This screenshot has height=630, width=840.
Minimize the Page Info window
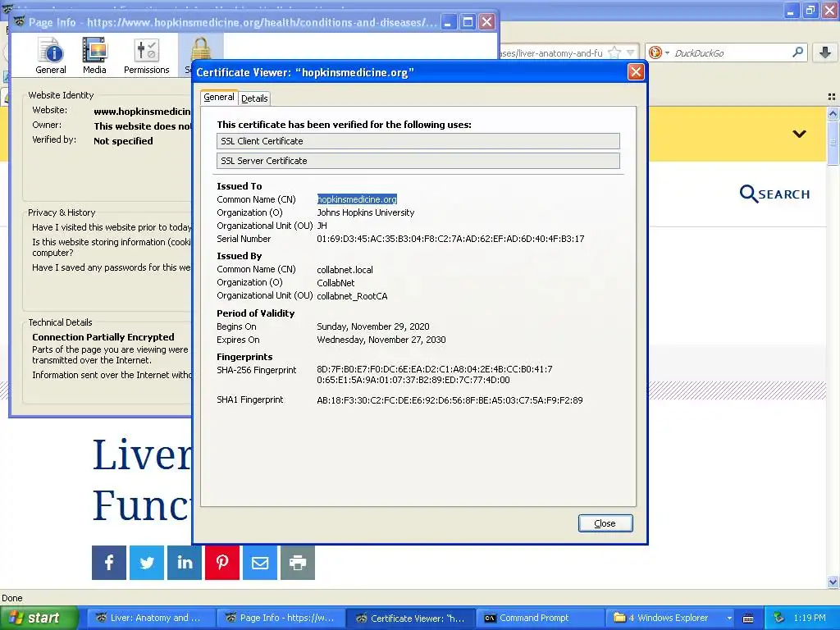[x=449, y=22]
